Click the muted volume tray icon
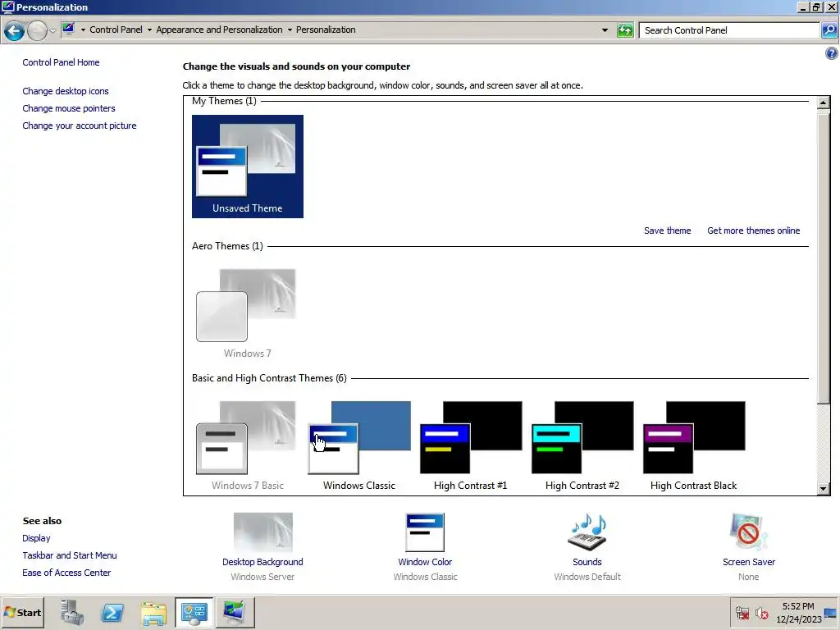 tap(761, 612)
